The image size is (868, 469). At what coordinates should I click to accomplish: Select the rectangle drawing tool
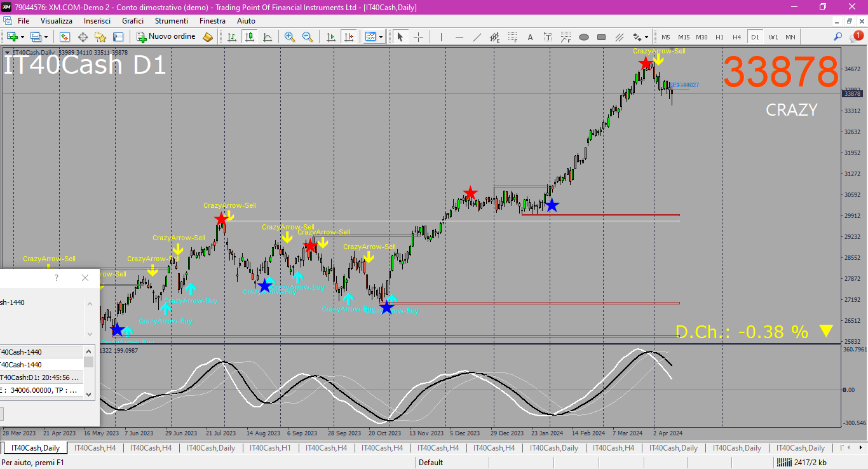[601, 37]
